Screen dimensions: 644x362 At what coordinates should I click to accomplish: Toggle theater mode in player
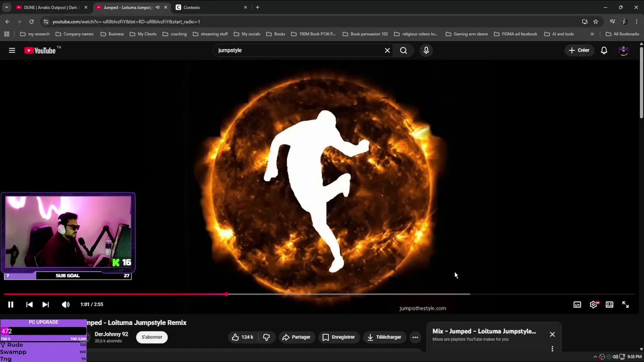click(x=609, y=304)
